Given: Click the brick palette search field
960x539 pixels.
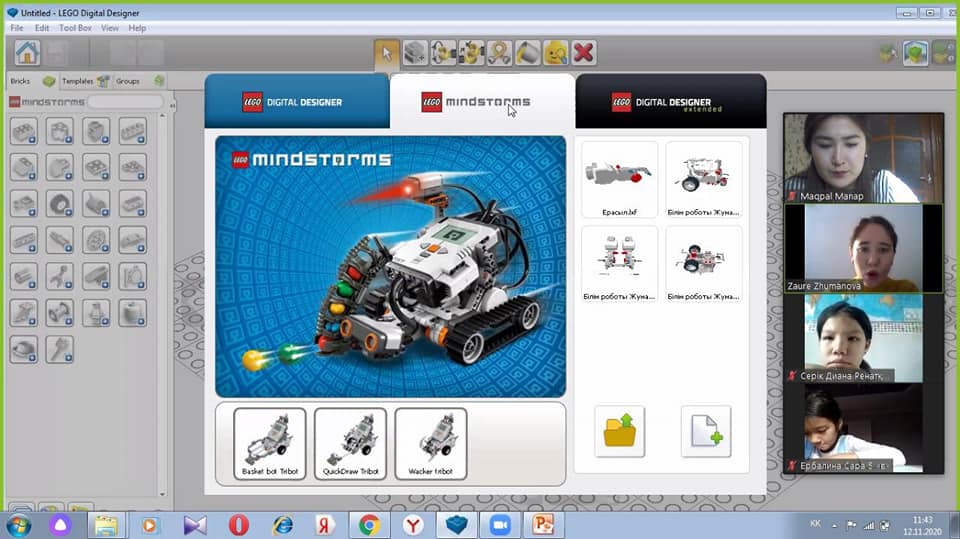Looking at the screenshot, I should click(125, 102).
